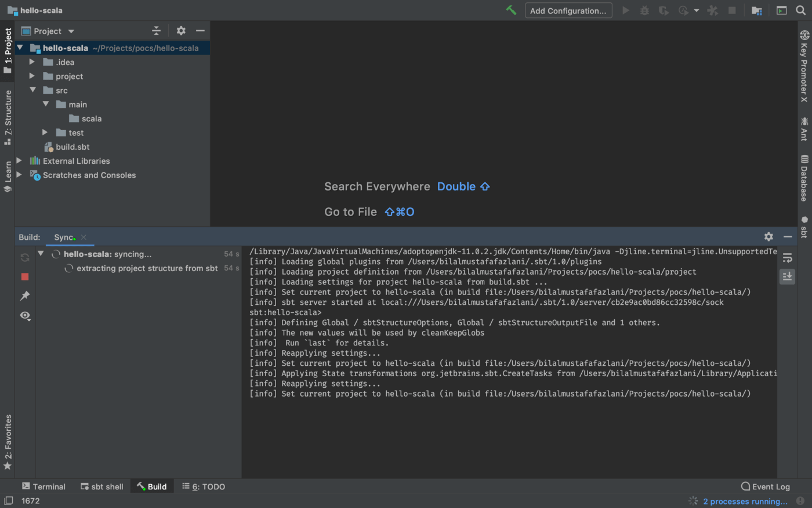The image size is (812, 508).
Task: Stop the running sbt sync build
Action: coord(25,277)
